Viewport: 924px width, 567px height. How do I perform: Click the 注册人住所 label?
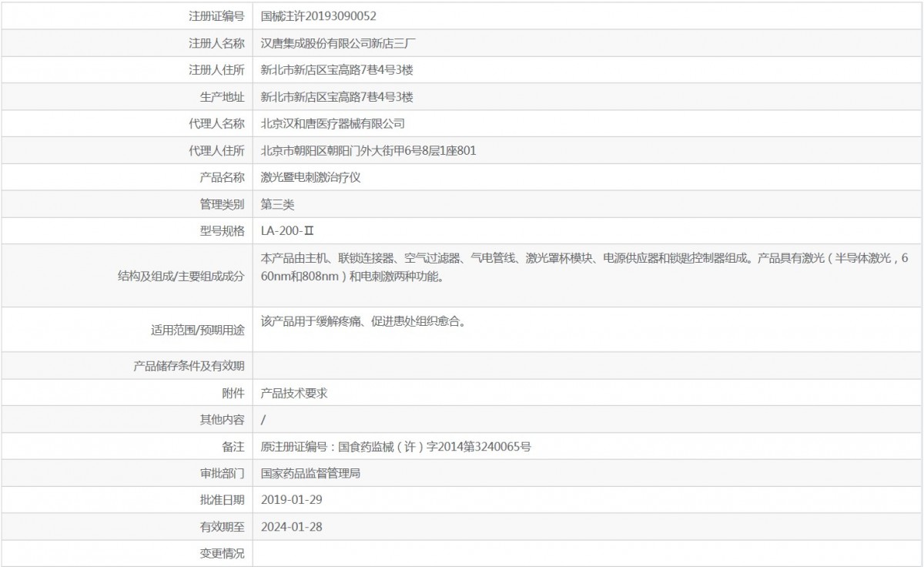pyautogui.click(x=217, y=69)
